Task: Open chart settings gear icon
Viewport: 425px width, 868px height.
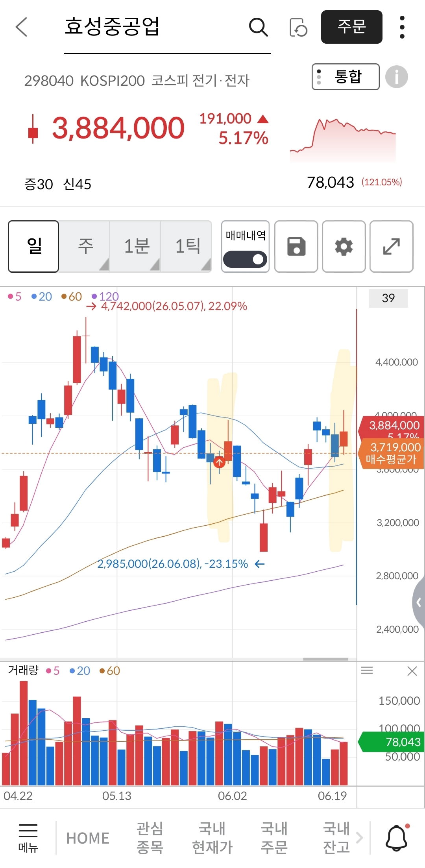Action: 344,247
